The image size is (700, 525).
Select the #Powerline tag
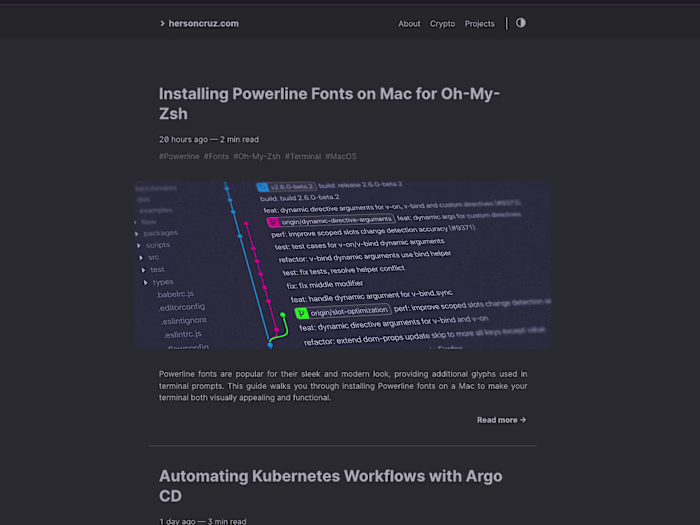(179, 156)
